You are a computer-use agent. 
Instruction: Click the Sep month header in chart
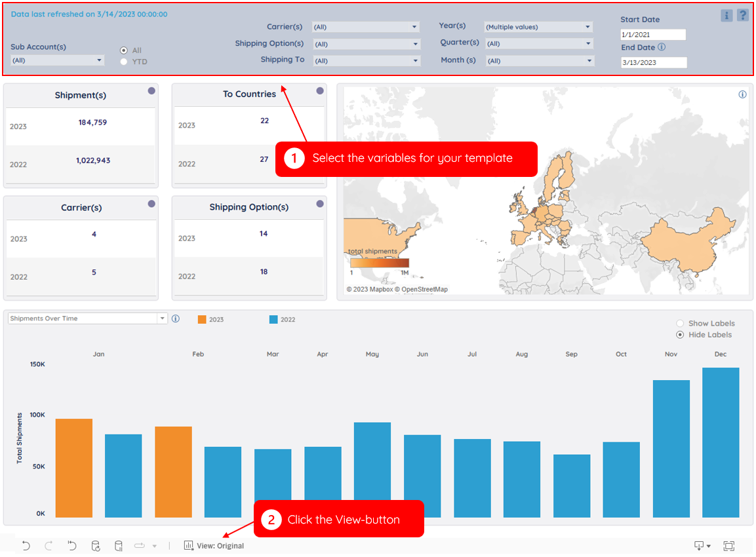(571, 354)
